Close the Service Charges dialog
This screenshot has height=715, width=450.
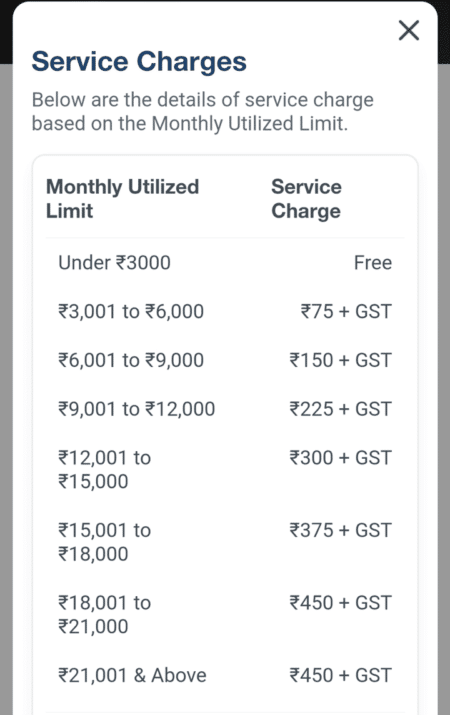click(x=409, y=31)
